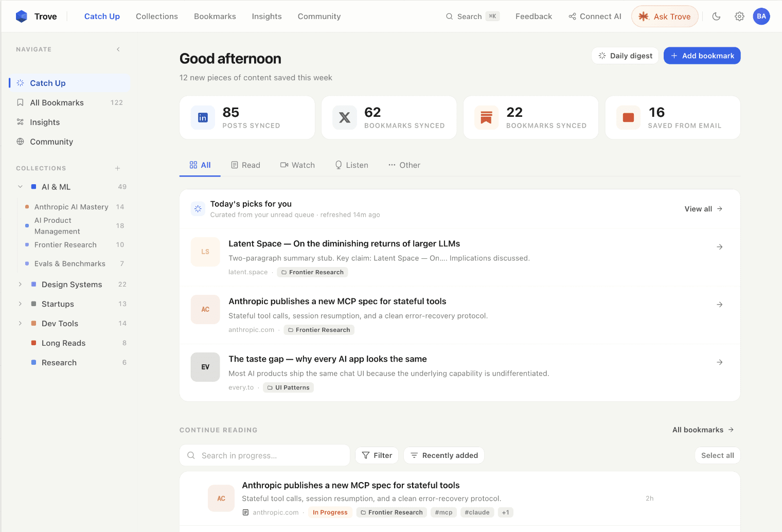
Task: Collapse the AI & ML collection
Action: pos(20,187)
